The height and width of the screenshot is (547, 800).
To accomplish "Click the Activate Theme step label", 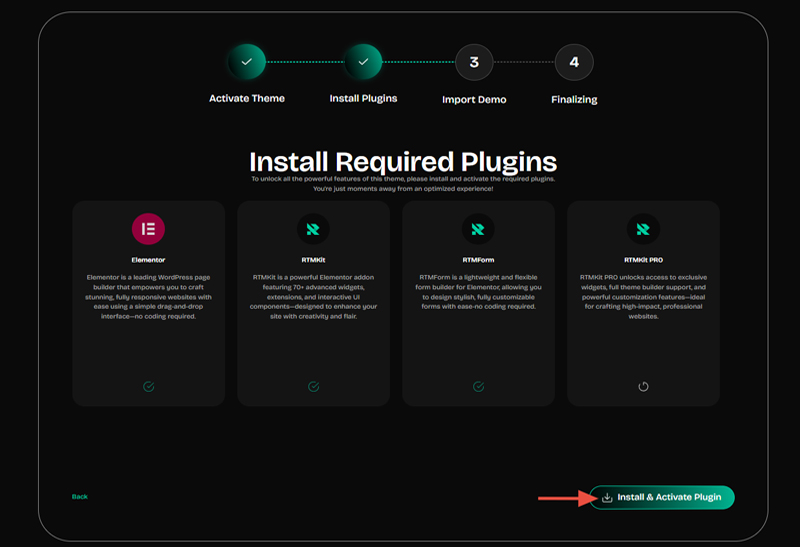I will 247,98.
